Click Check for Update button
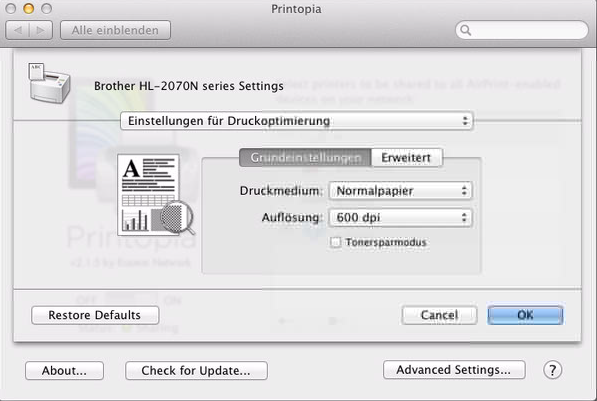The width and height of the screenshot is (597, 401). 196,371
